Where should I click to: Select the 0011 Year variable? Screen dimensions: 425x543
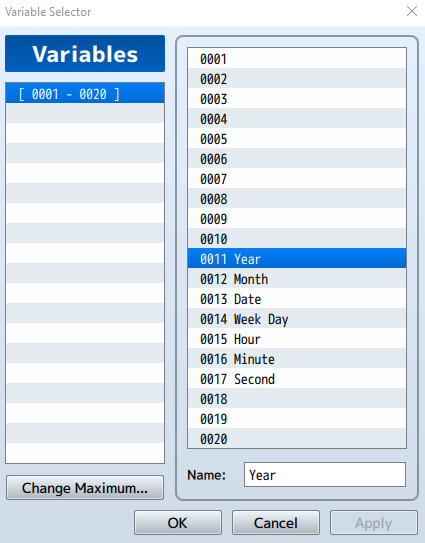(297, 258)
